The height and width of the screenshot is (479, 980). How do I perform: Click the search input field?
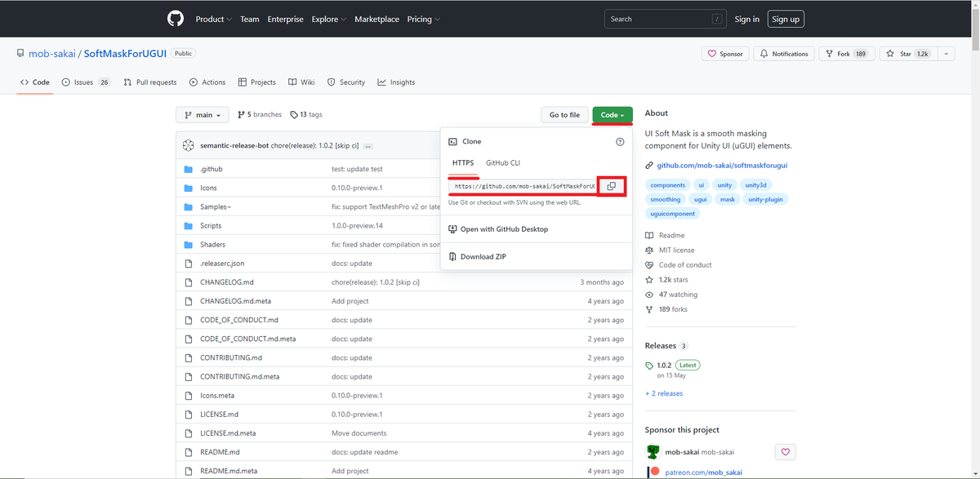(665, 19)
